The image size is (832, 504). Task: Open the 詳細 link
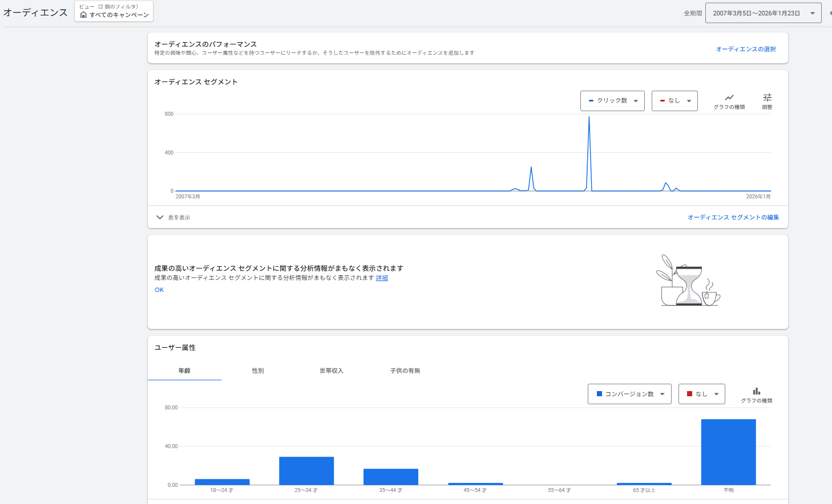[x=382, y=278]
